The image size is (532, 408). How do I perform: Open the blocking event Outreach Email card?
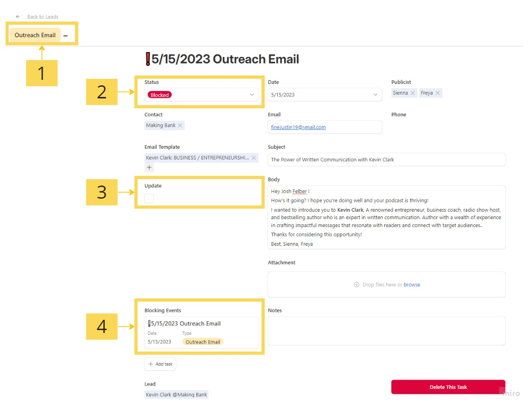[201, 332]
